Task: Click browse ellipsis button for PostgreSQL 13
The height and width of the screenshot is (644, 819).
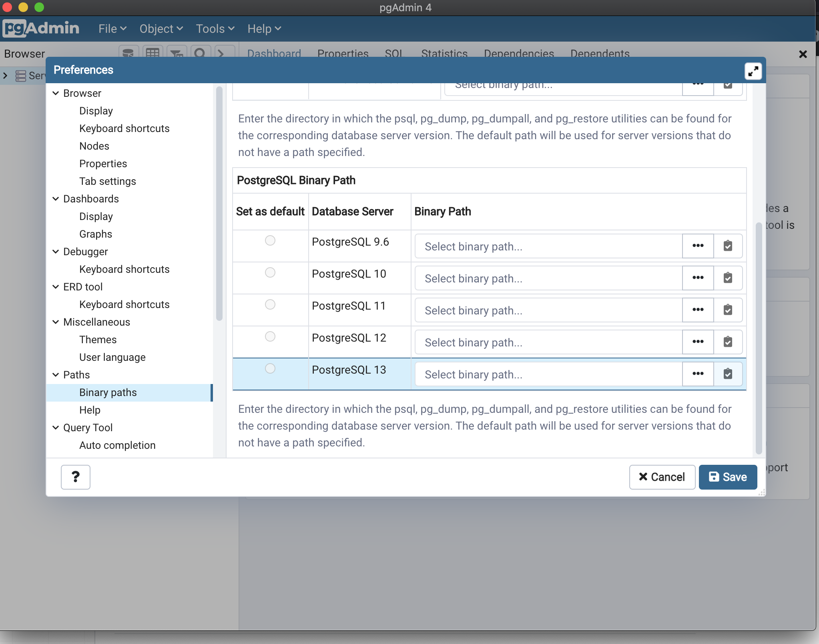Action: (x=698, y=374)
